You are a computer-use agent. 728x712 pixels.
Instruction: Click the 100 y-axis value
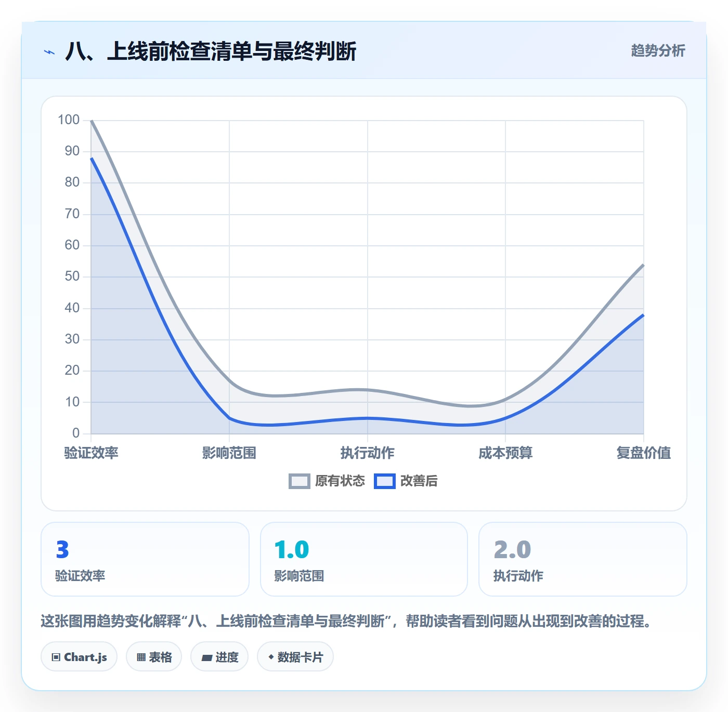point(69,120)
